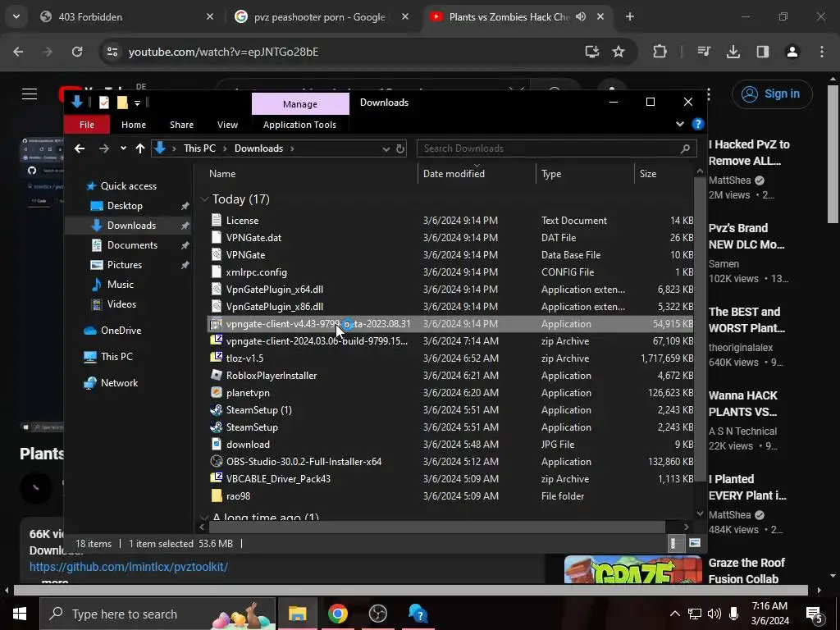Select the download JPG file icon

[x=217, y=444]
